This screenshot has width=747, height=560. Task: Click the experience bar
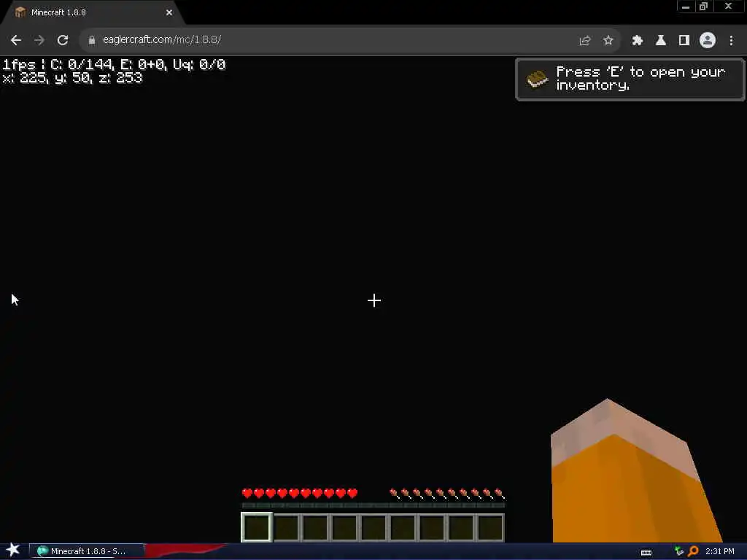[x=373, y=506]
